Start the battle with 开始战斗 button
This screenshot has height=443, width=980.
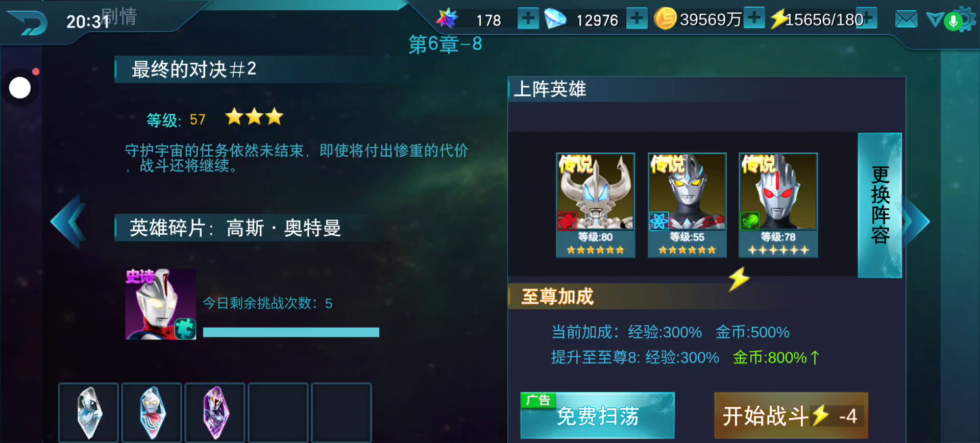coord(791,415)
